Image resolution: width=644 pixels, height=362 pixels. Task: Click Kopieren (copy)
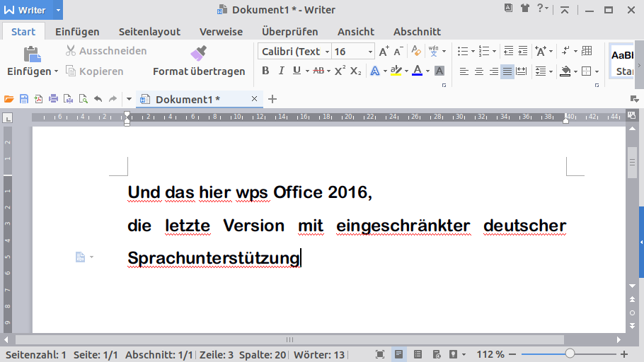94,71
